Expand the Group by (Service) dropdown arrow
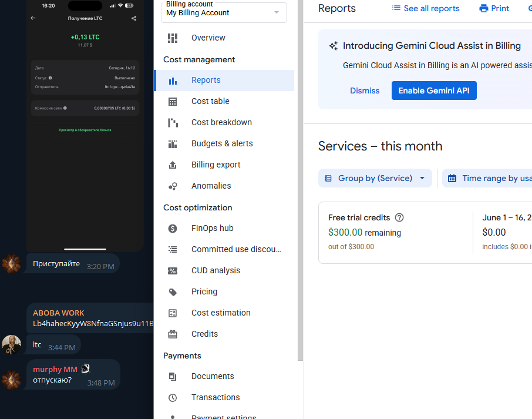This screenshot has height=419, width=532. [422, 178]
